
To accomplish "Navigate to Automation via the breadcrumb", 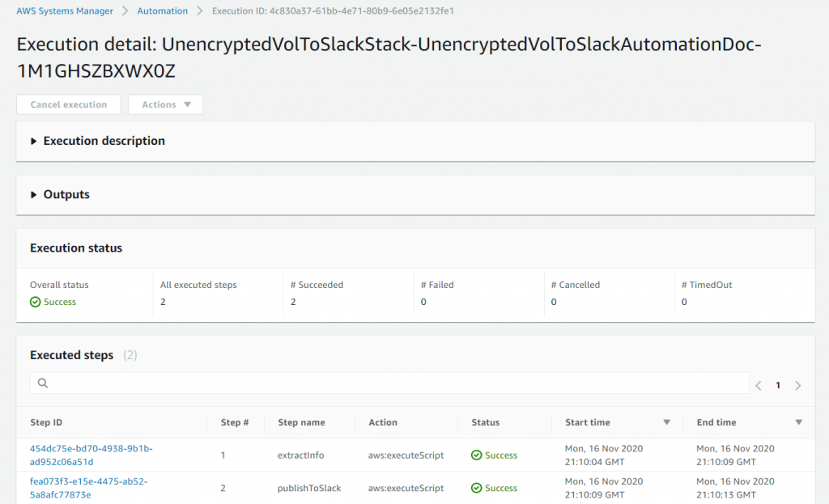I will point(162,11).
